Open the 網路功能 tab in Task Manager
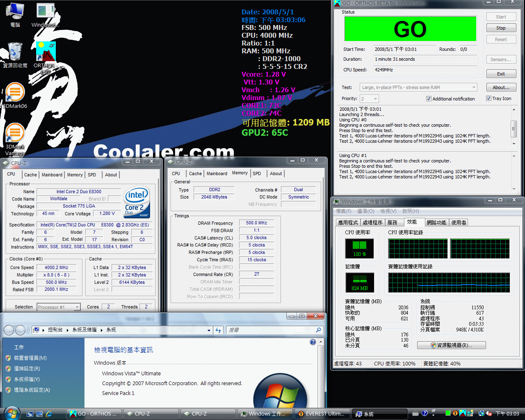The height and width of the screenshot is (420, 525). [436, 222]
